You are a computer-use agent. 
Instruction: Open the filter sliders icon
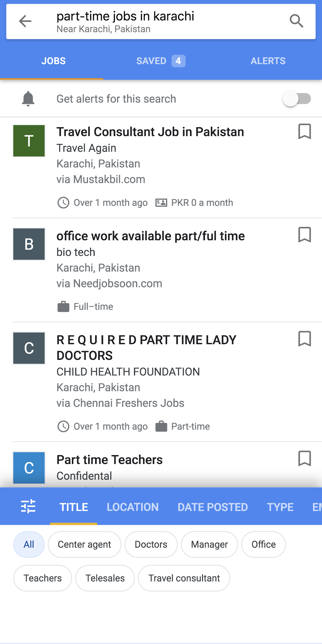pyautogui.click(x=28, y=506)
